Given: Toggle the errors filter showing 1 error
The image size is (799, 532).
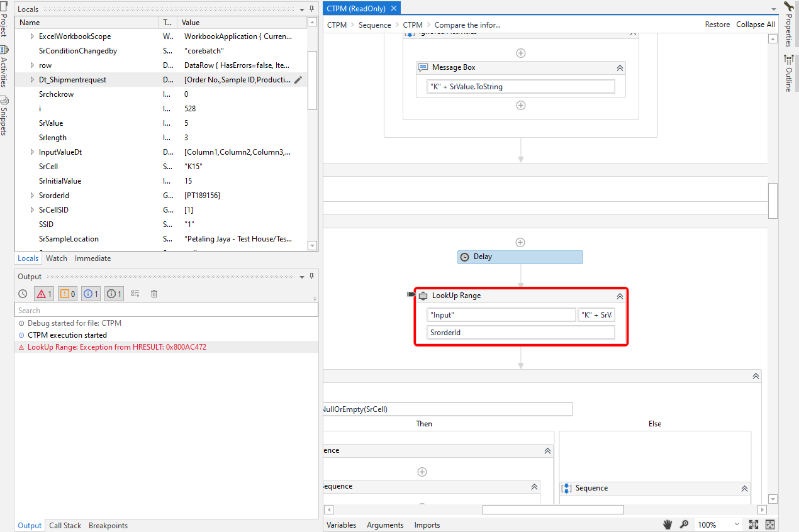Looking at the screenshot, I should (44, 293).
